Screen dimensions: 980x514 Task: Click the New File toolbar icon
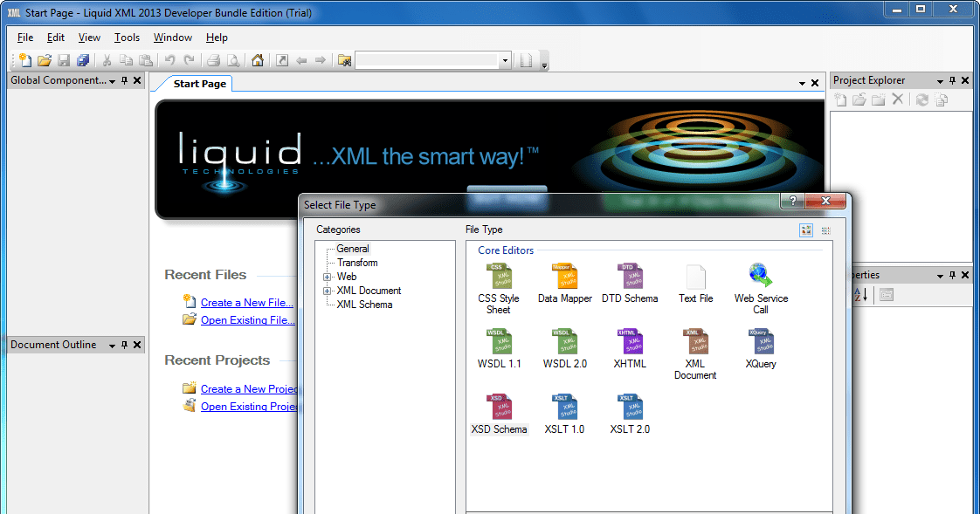point(25,60)
